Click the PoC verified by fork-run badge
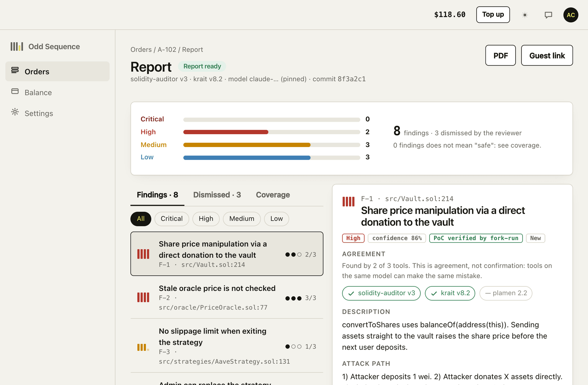588x385 pixels. pyautogui.click(x=476, y=238)
